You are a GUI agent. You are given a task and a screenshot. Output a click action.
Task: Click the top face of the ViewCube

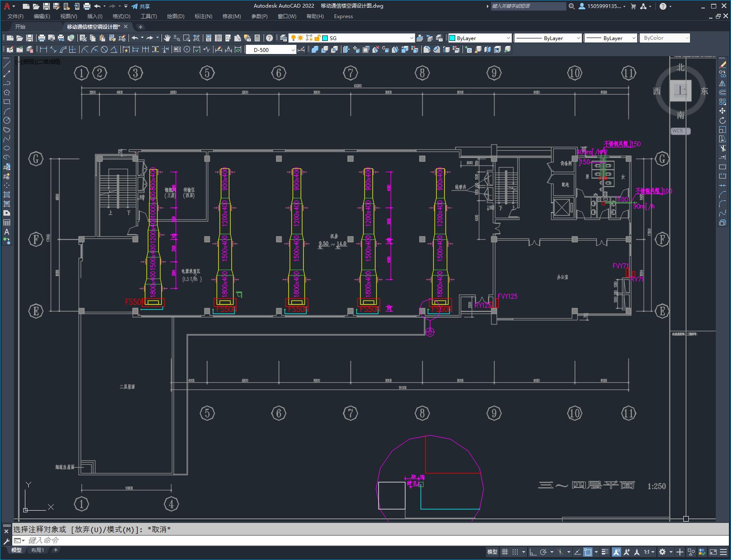point(680,91)
